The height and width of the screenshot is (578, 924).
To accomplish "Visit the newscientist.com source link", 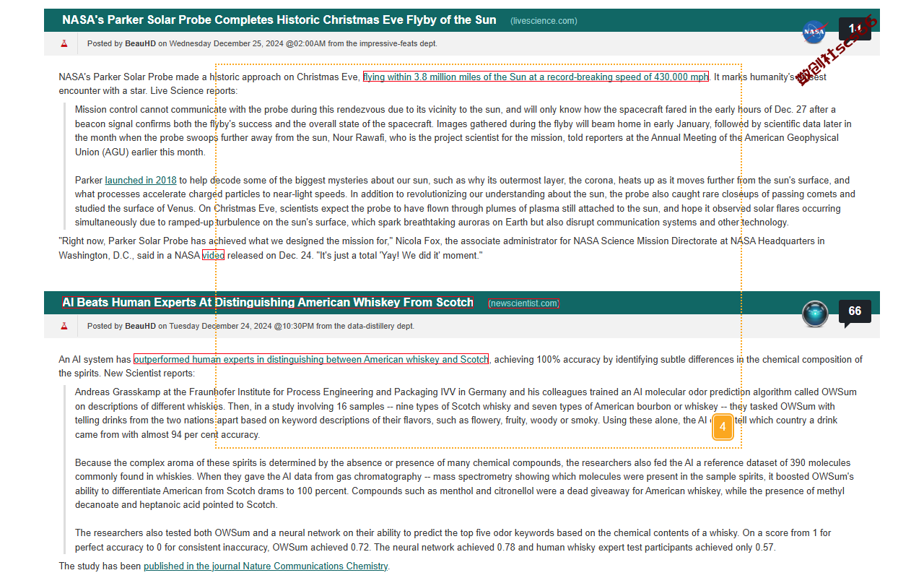I will pyautogui.click(x=524, y=303).
